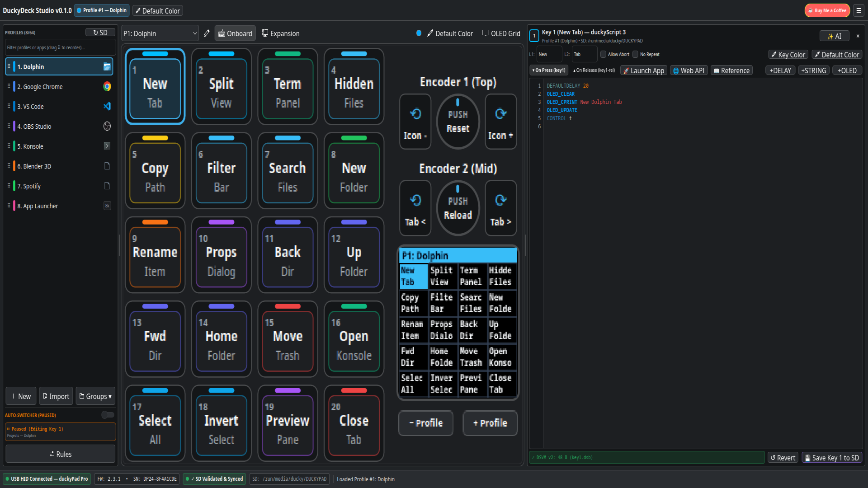The width and height of the screenshot is (868, 488).
Task: Switch to the Expansion tab
Action: coord(281,33)
